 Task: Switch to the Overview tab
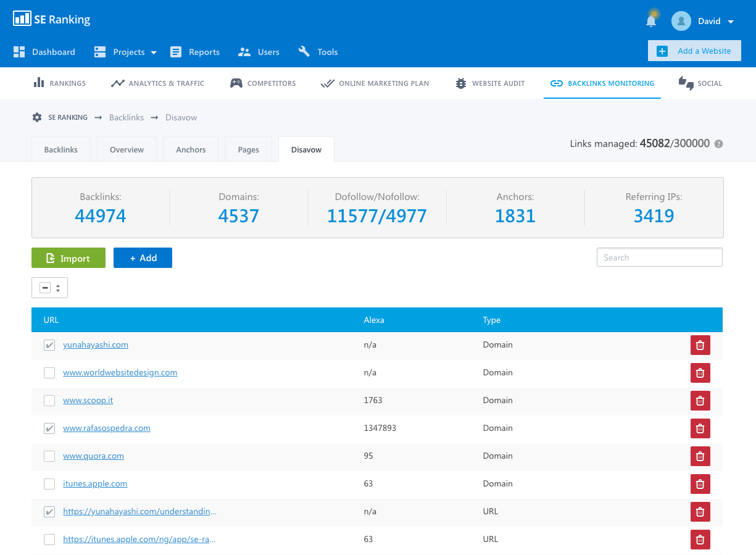[127, 149]
